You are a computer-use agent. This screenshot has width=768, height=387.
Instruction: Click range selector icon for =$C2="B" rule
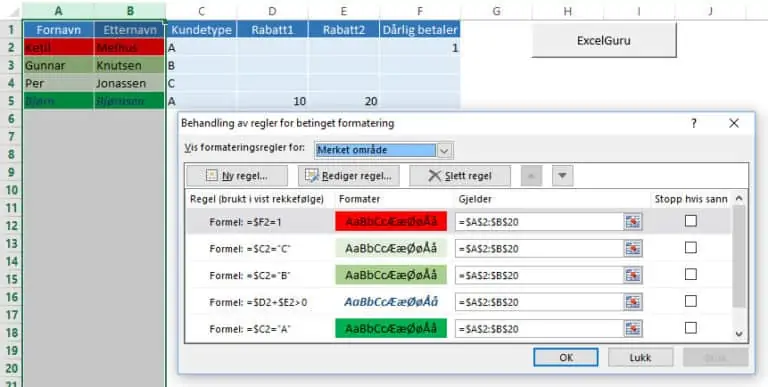tap(633, 275)
